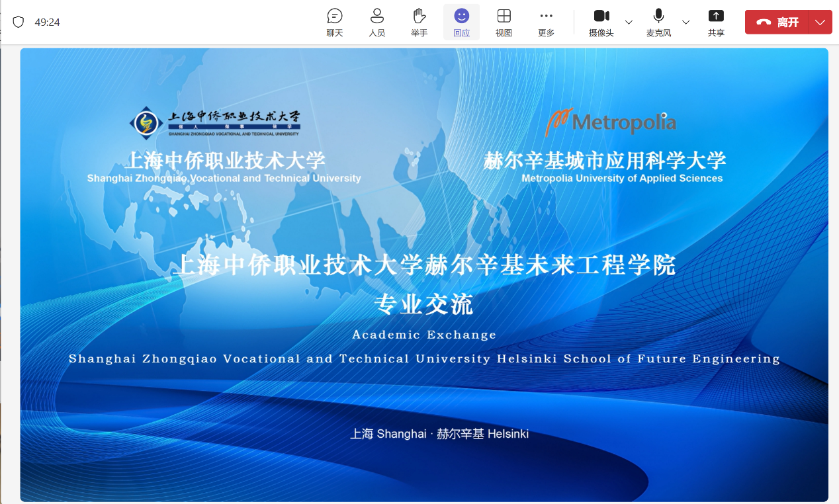Screen dimensions: 839x504
Task: Click the 专业交流 slide title
Action: coord(424,304)
